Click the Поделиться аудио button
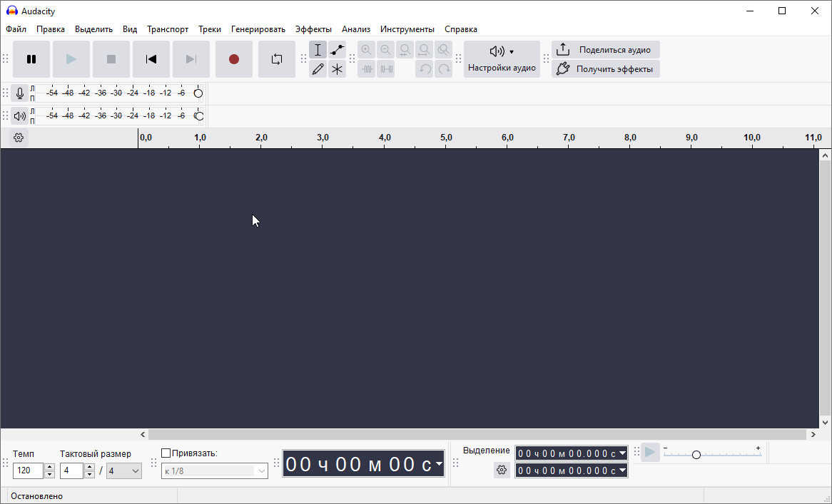 [606, 50]
